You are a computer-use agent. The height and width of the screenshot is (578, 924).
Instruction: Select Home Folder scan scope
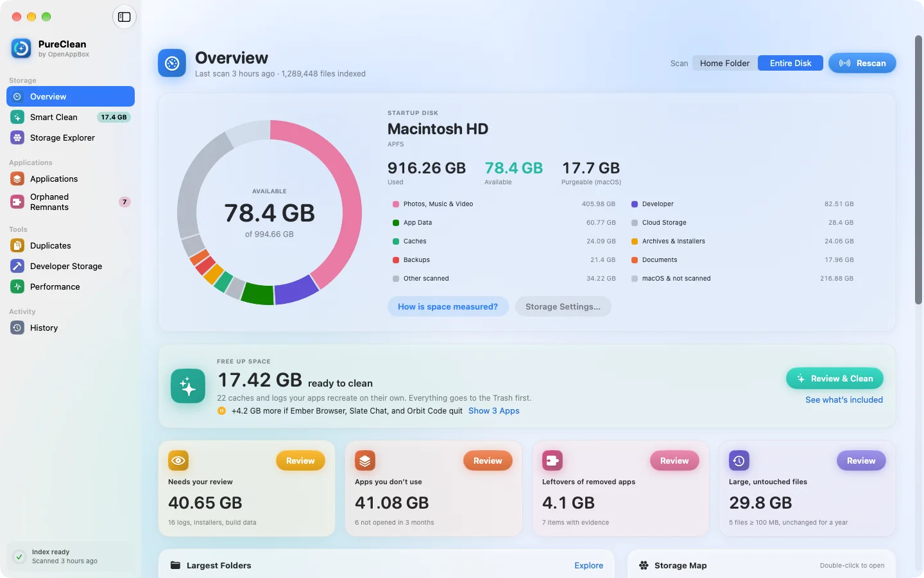[x=724, y=63]
